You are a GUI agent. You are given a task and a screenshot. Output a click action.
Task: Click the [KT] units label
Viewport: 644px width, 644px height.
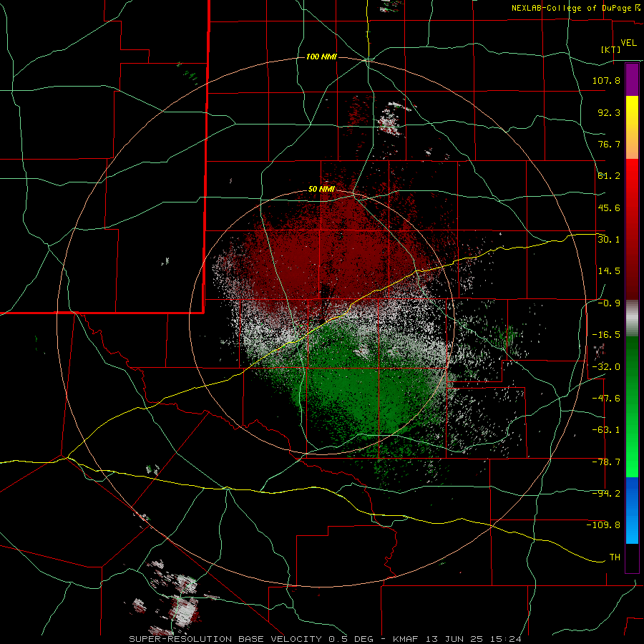611,49
